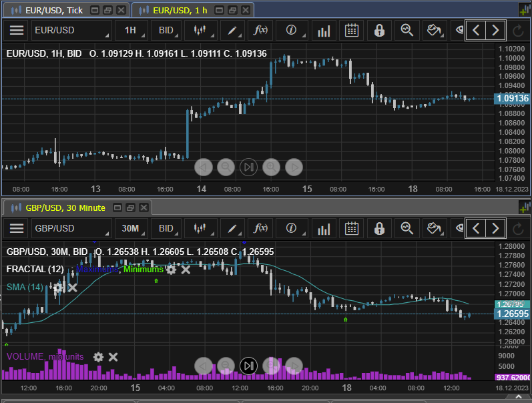Click skip-to-latest button on EUR/USD chart

[x=249, y=167]
